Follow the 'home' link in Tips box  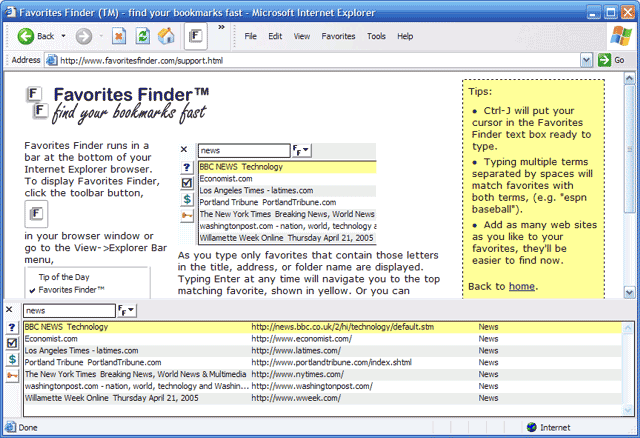522,287
